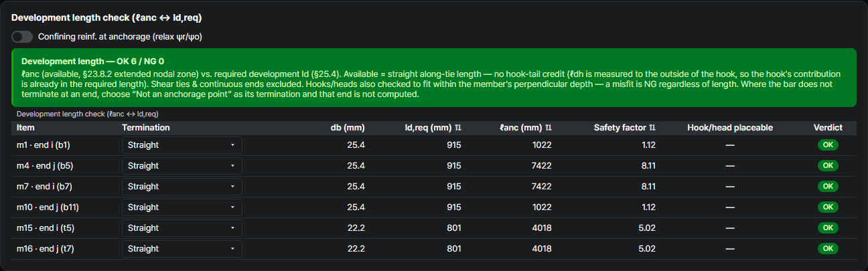Select row label m16 · end j (t7)
Image resolution: width=868 pixels, height=271 pixels.
click(46, 249)
